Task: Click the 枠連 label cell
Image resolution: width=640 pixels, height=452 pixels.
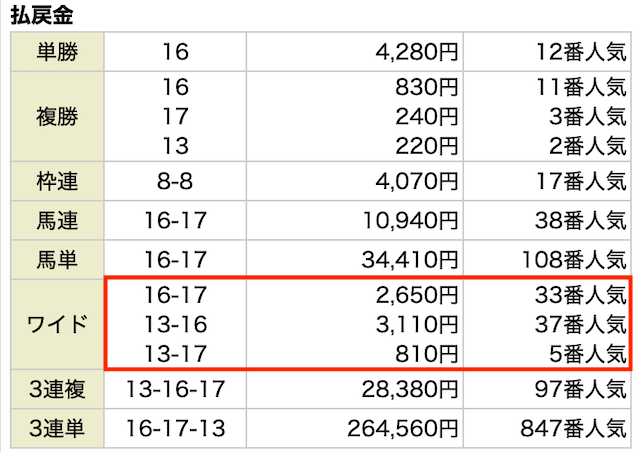Action: tap(57, 181)
